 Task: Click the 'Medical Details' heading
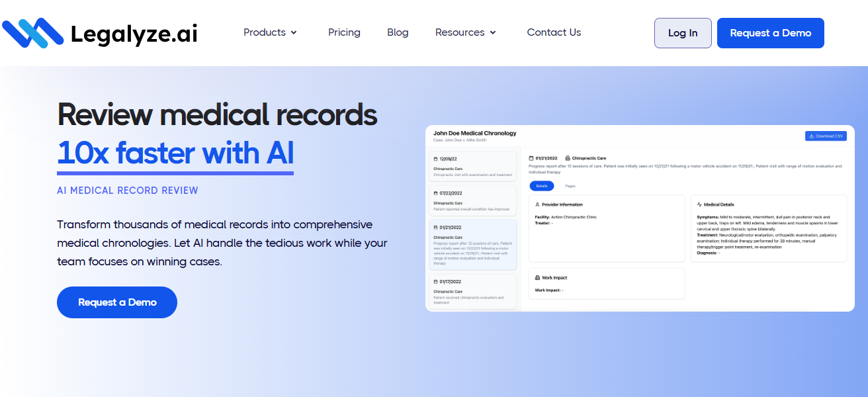tap(719, 204)
